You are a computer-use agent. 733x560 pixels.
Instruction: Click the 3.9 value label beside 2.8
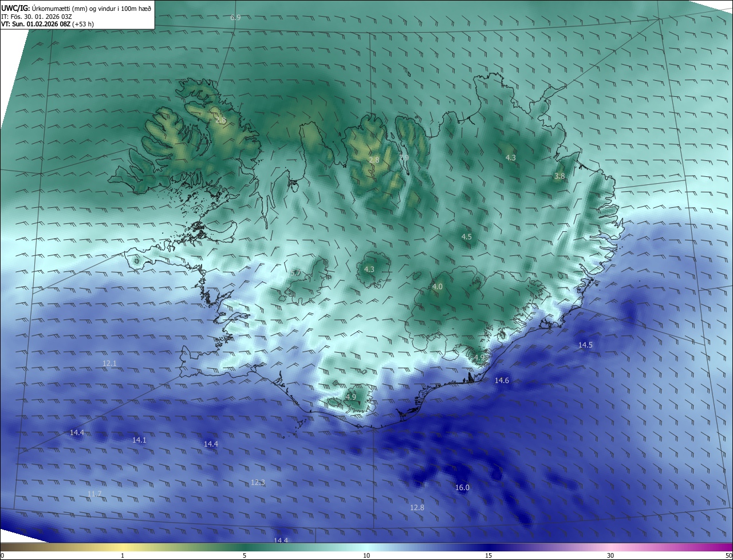[404, 157]
